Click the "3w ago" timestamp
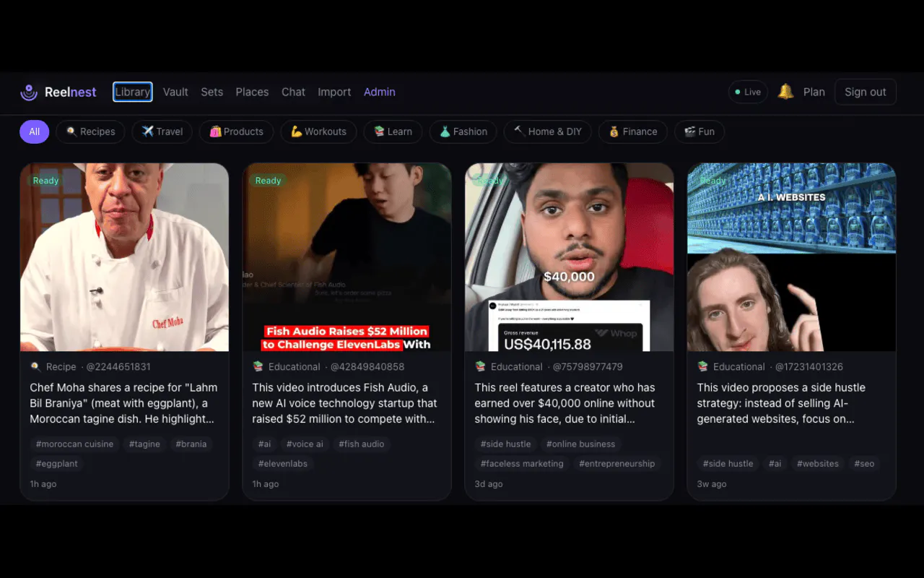924x578 pixels. [712, 484]
